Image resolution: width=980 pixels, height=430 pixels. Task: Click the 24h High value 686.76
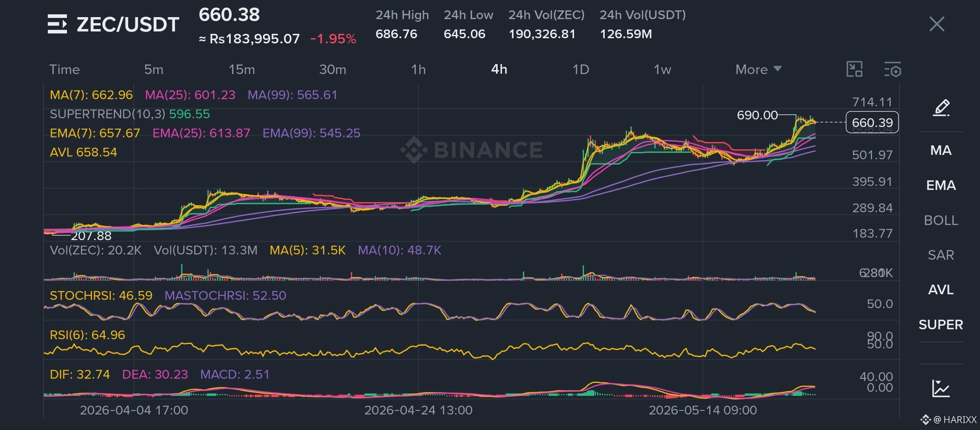point(396,34)
